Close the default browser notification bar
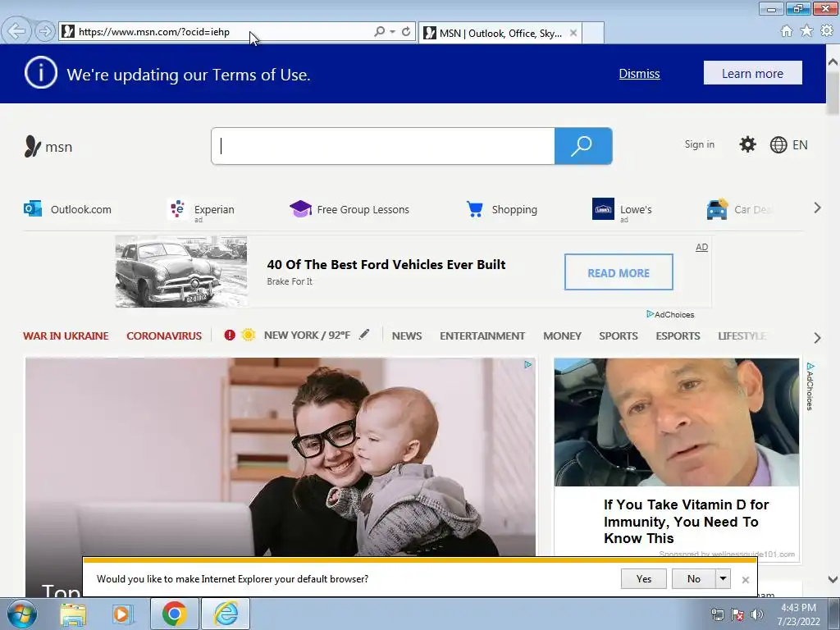The width and height of the screenshot is (840, 630). click(745, 580)
